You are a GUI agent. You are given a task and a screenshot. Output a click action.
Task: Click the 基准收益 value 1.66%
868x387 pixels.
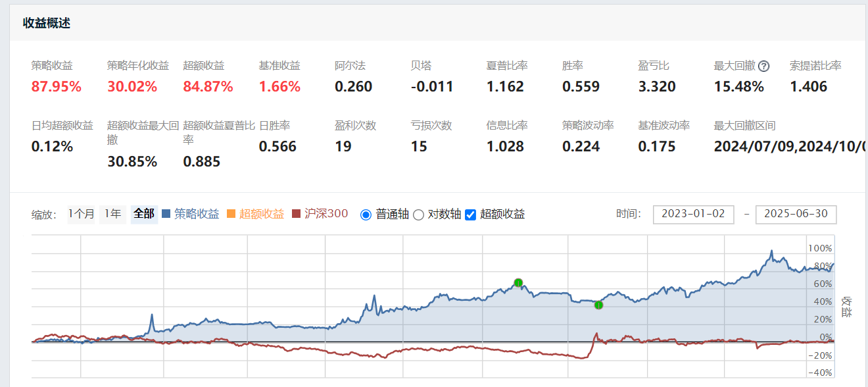click(279, 87)
